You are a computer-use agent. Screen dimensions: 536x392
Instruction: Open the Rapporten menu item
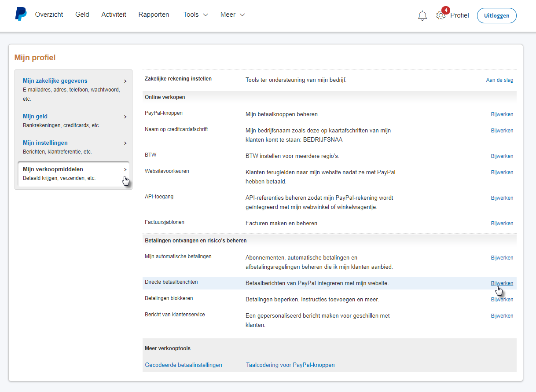pyautogui.click(x=154, y=15)
